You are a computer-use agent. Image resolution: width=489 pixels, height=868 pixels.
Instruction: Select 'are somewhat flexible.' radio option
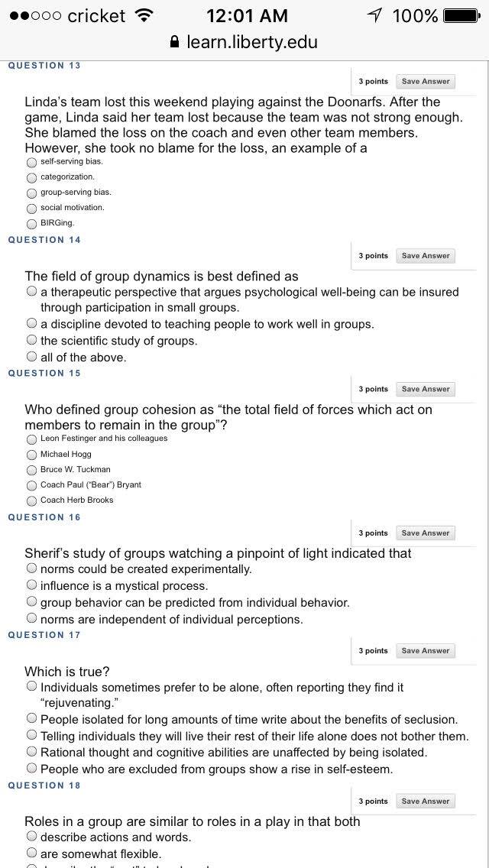click(x=31, y=853)
